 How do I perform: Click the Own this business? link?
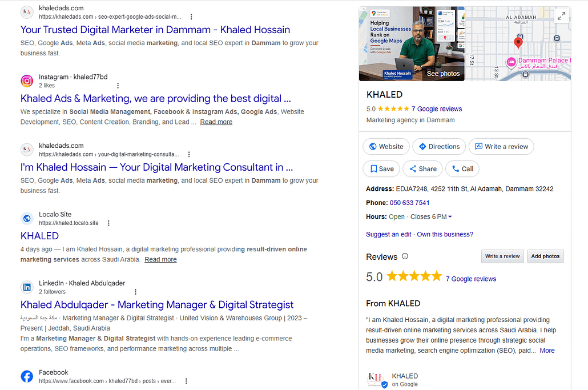point(445,234)
